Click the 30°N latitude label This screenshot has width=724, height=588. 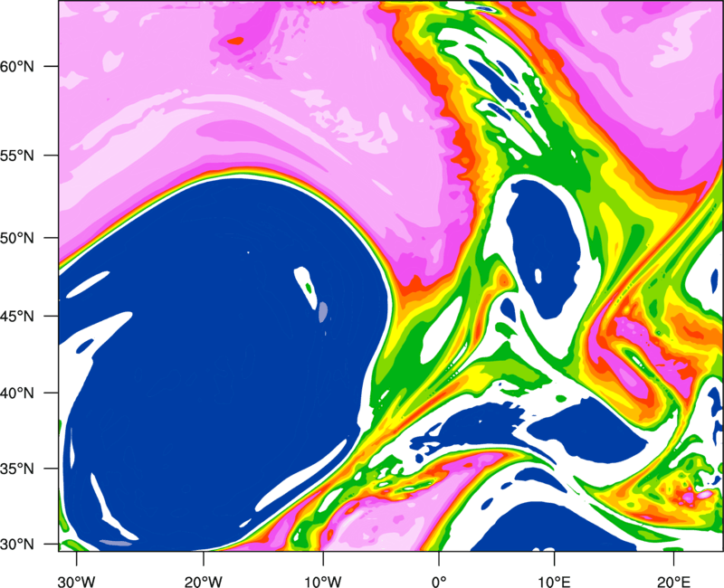click(17, 545)
